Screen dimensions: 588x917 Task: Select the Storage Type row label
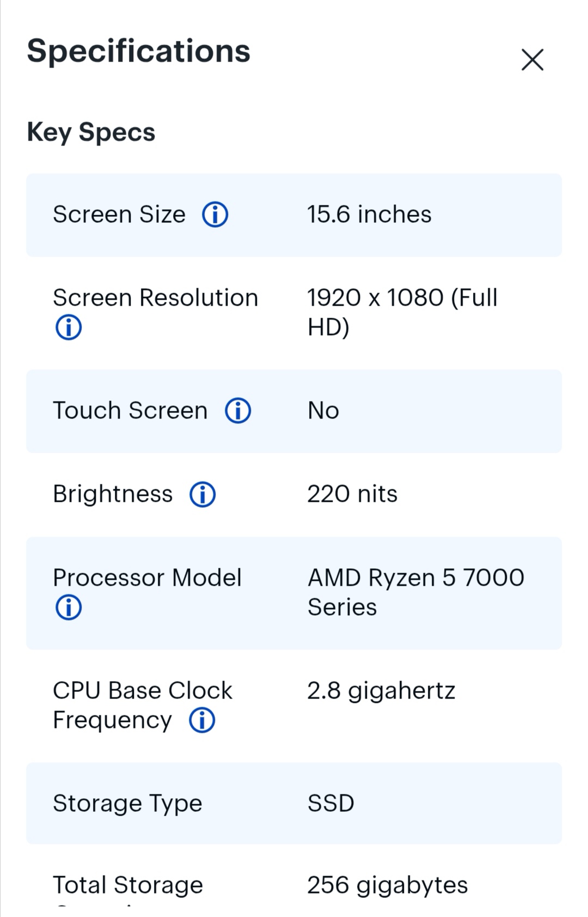(127, 804)
